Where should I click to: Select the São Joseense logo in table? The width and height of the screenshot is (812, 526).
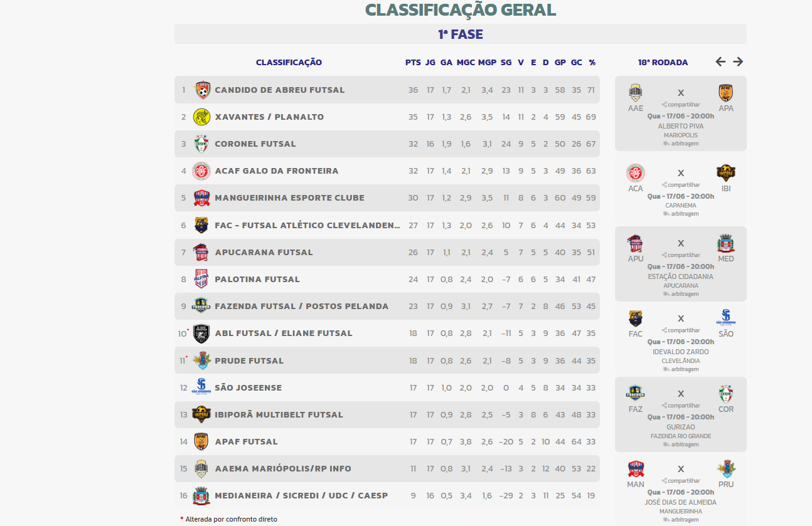point(201,387)
